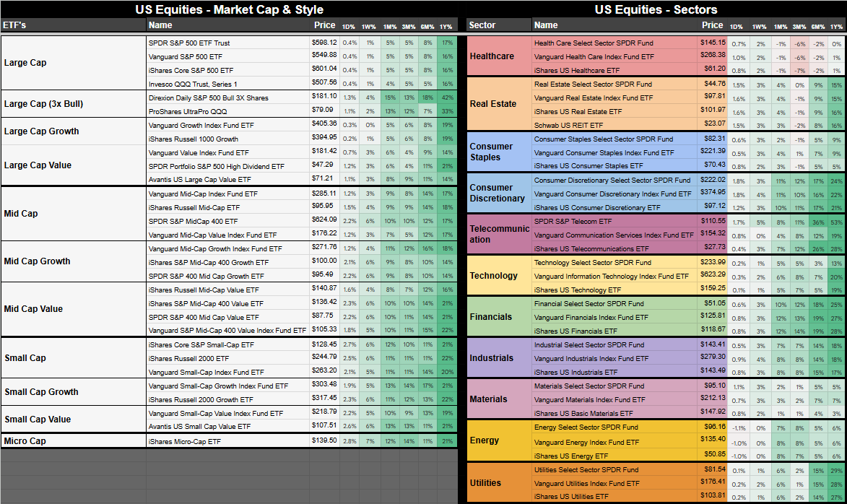Select the Consumer Discretionary sector cell
This screenshot has width=847, height=504.
coord(500,193)
